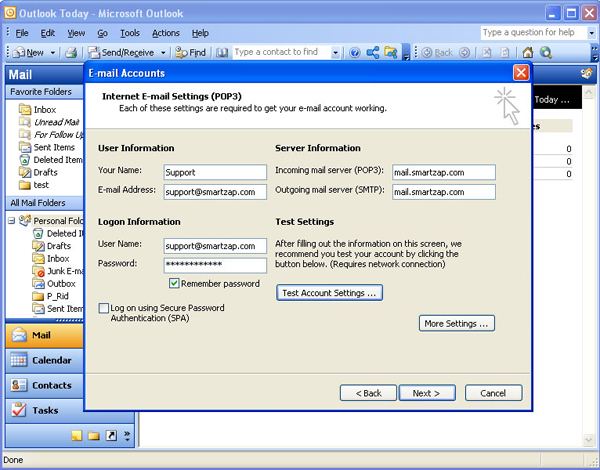The width and height of the screenshot is (600, 470).
Task: Switch to the Mail navigation pane
Action: click(44, 335)
